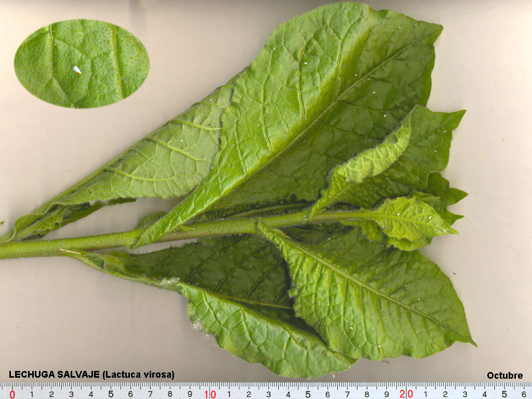532x399 pixels.
Task: Click the 5 between red 0 and 10
Action: (111, 394)
